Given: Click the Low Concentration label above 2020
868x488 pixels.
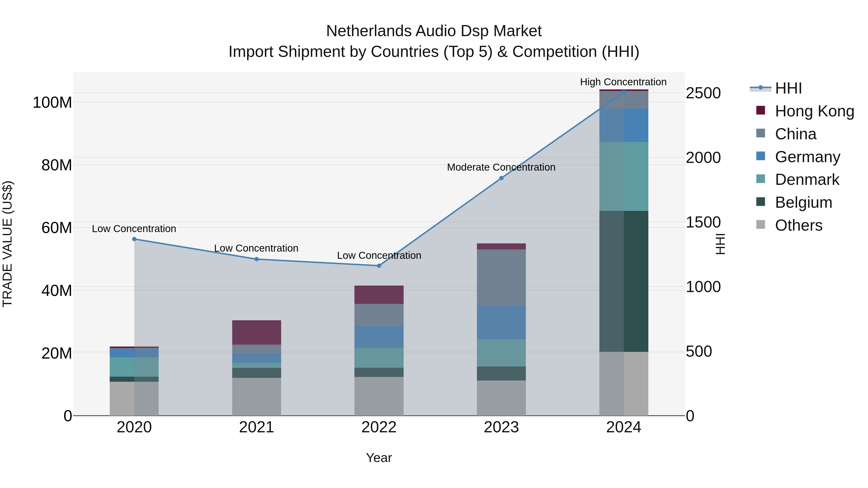Looking at the screenshot, I should coord(134,229).
